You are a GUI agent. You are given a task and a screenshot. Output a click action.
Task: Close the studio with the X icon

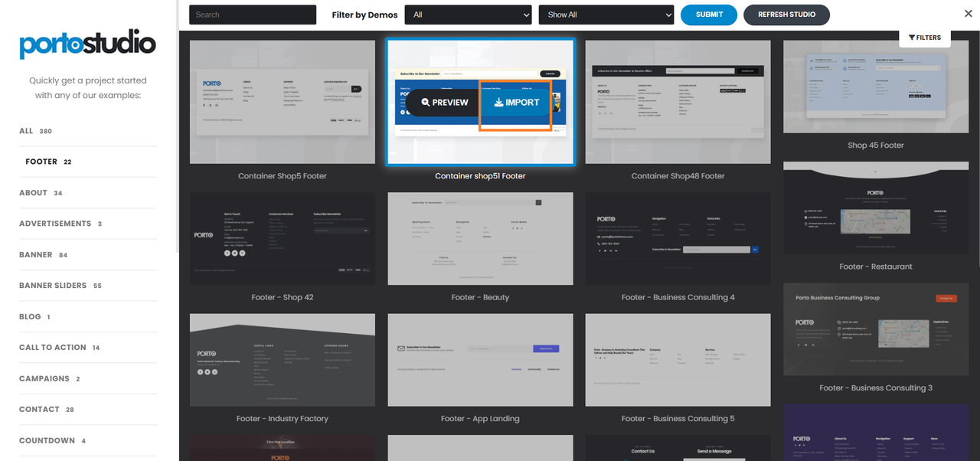969,14
